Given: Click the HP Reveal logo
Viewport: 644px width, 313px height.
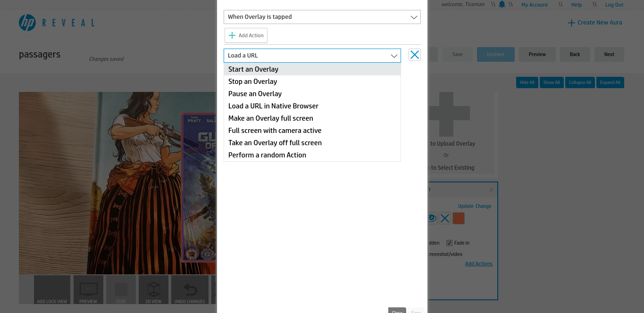Looking at the screenshot, I should coord(57,23).
